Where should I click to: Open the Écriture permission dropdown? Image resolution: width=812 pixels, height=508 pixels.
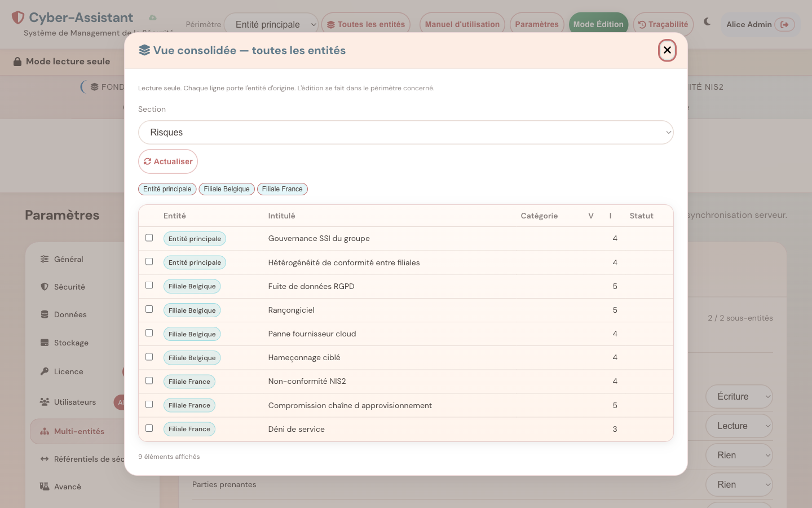(739, 397)
